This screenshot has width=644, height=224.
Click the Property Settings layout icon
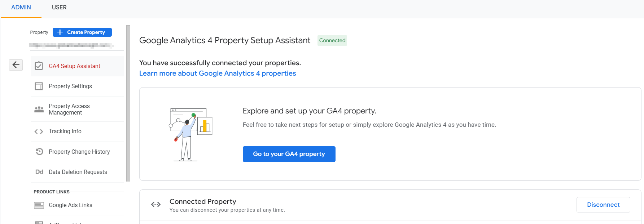tap(39, 86)
